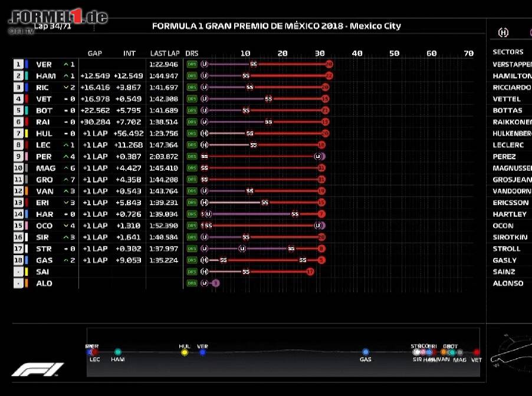Click position box number 1

click(x=18, y=64)
